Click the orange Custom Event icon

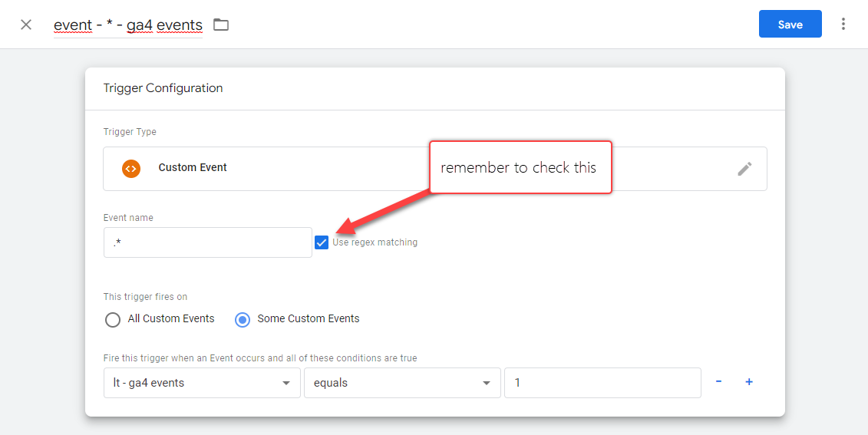click(131, 168)
